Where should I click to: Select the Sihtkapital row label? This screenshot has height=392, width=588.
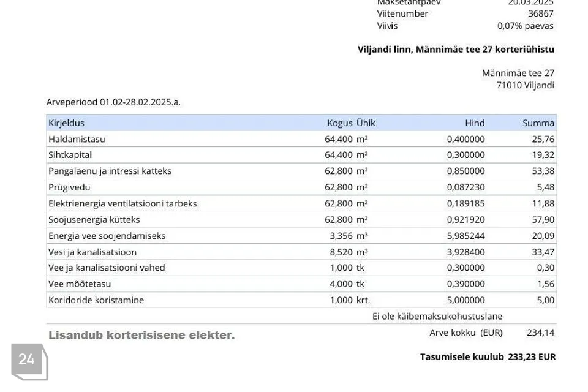70,155
